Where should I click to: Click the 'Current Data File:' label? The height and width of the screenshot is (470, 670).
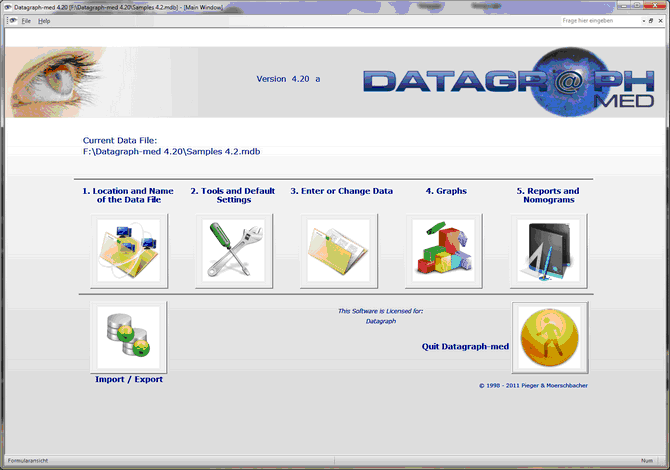120,141
